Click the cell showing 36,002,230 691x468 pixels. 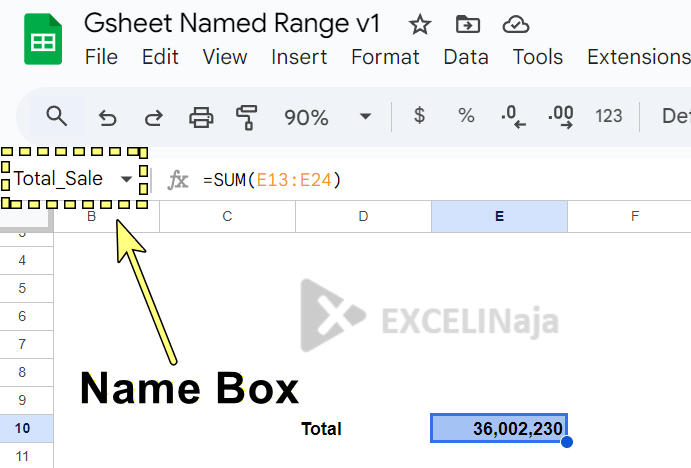point(499,428)
